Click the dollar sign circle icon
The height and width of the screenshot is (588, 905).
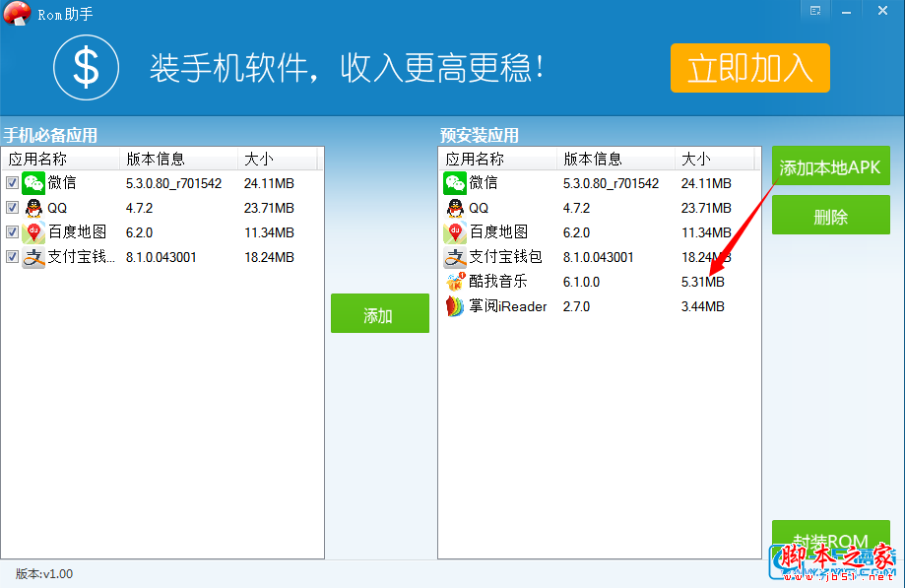coord(87,68)
